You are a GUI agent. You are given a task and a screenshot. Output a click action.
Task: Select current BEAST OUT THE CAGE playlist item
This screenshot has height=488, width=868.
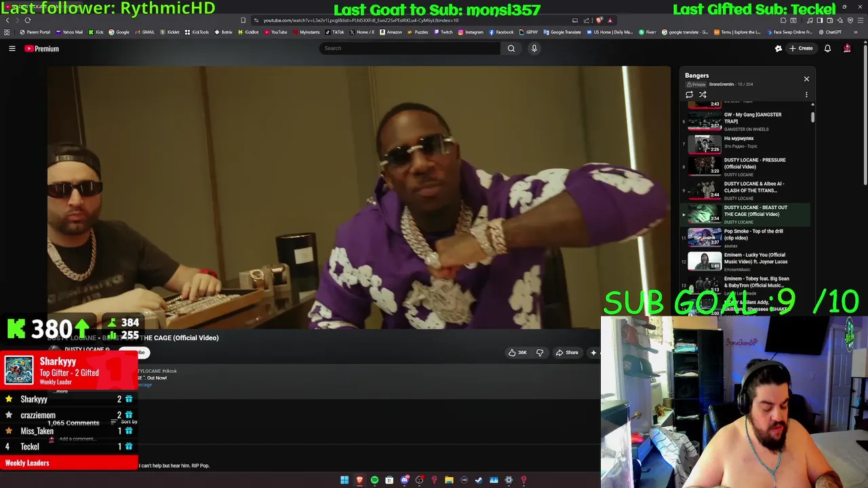[x=746, y=213]
